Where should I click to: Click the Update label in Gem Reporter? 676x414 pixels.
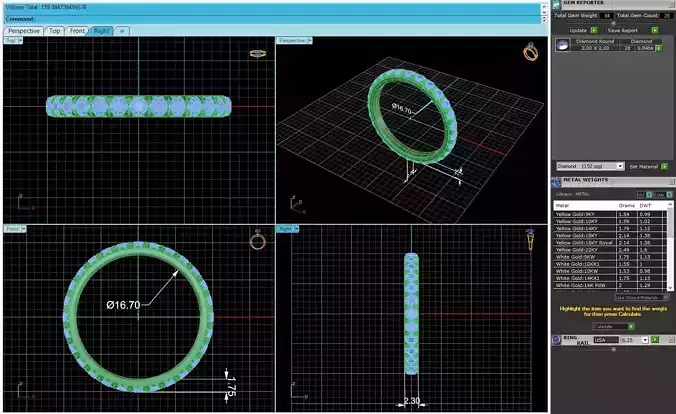tap(578, 30)
